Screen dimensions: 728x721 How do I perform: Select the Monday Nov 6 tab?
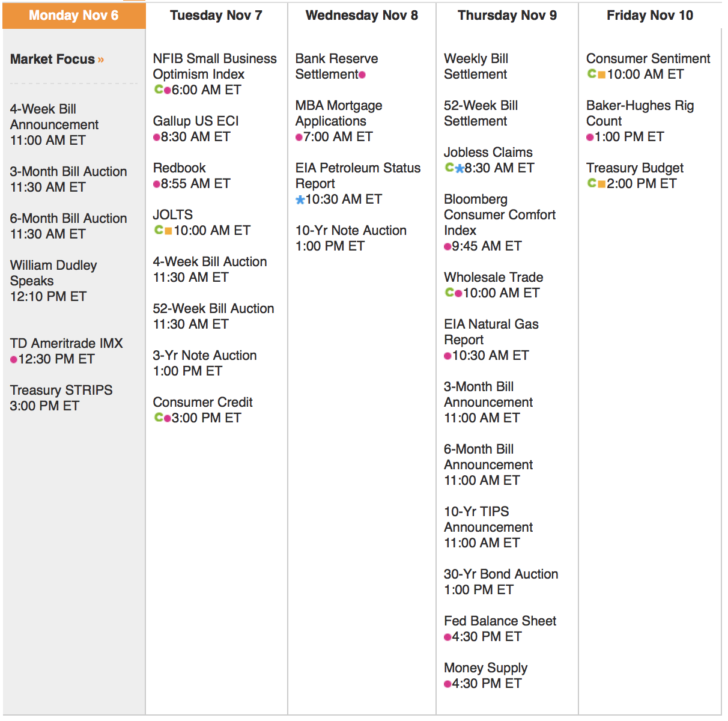74,16
